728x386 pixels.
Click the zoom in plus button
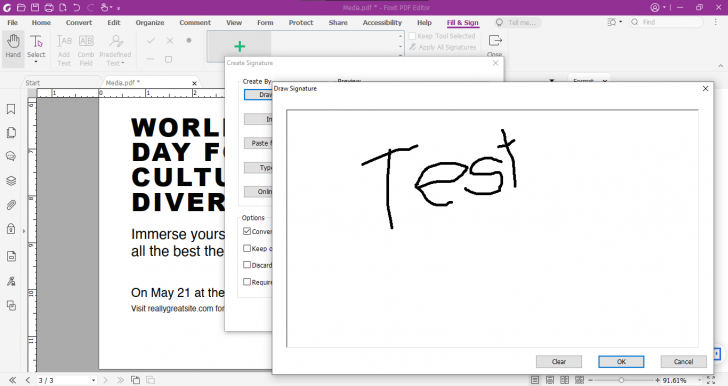657,380
